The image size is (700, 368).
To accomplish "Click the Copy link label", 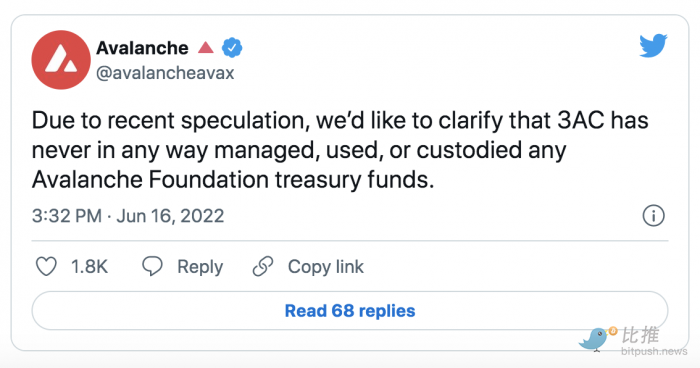I will (x=326, y=267).
